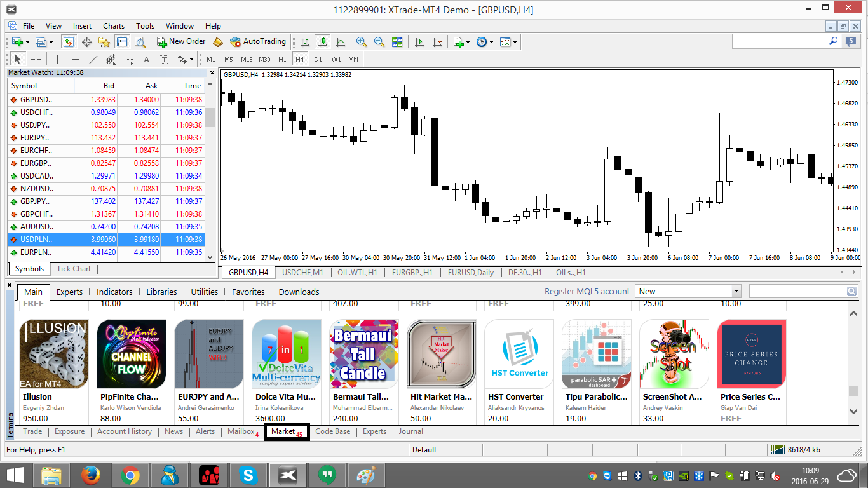Toggle the AutoTrading button
This screenshot has height=488, width=868.
tap(258, 42)
